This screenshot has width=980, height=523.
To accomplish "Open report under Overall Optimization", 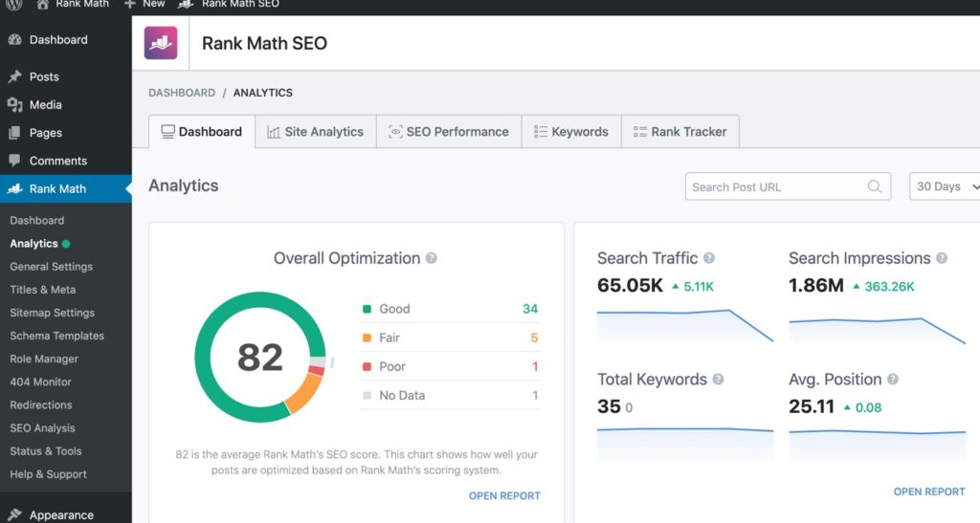I will pos(504,495).
